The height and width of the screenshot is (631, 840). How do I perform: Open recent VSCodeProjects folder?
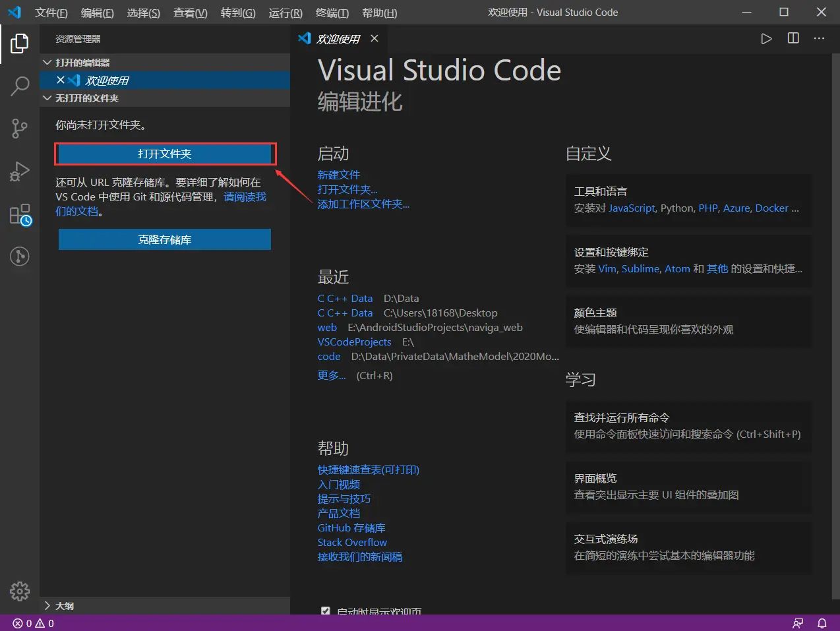[355, 342]
